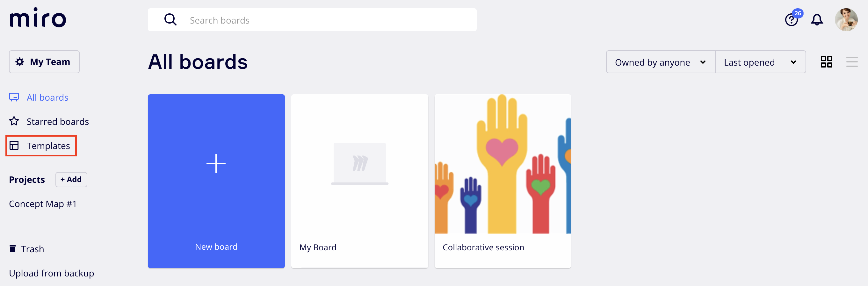Viewport: 868px width, 286px height.
Task: Click the search magnifier icon
Action: click(x=170, y=20)
